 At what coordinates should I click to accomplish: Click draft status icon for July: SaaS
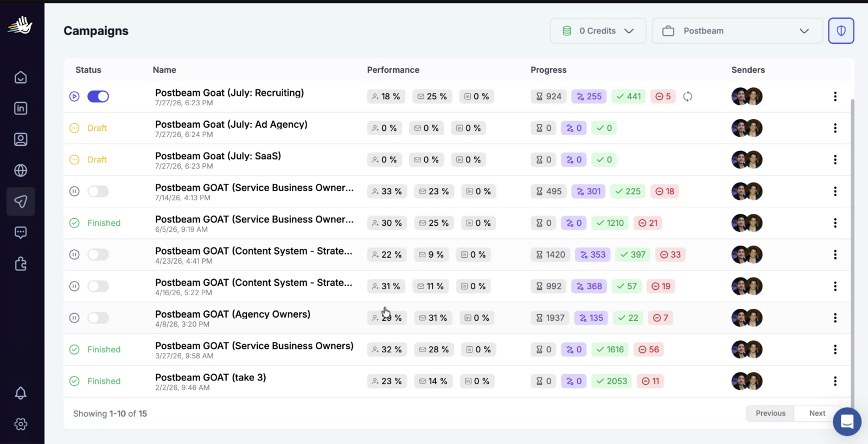[74, 160]
